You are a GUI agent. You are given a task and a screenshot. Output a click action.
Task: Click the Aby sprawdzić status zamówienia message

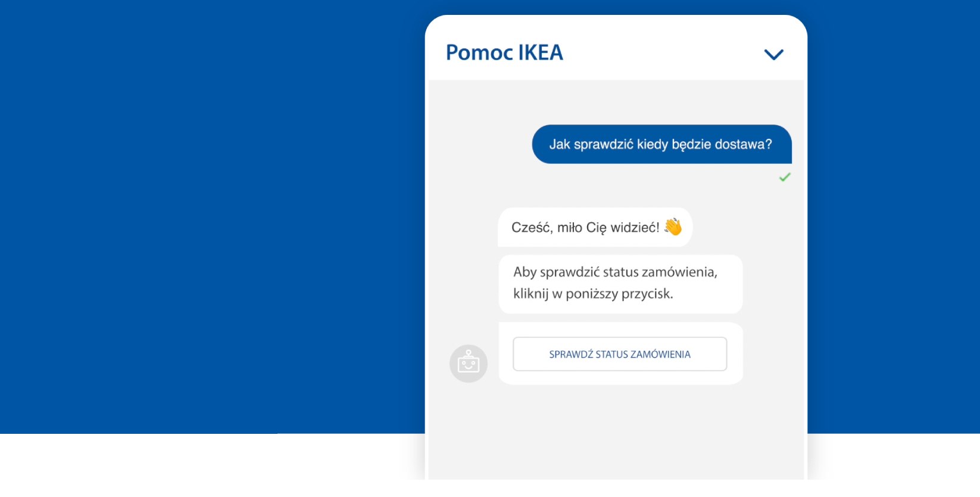tap(620, 284)
